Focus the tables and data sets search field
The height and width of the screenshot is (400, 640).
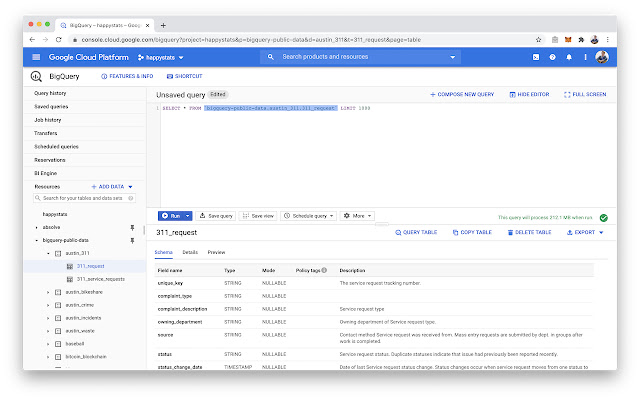point(84,198)
